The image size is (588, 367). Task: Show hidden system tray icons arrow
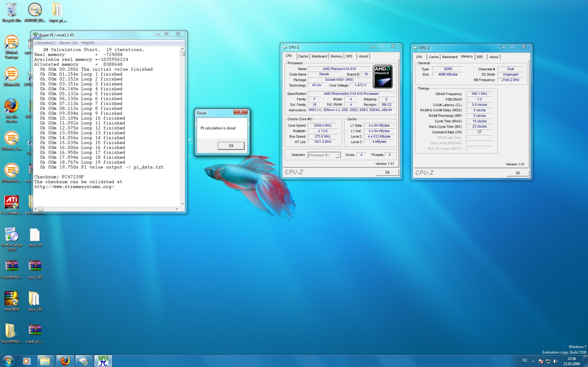pos(533,361)
